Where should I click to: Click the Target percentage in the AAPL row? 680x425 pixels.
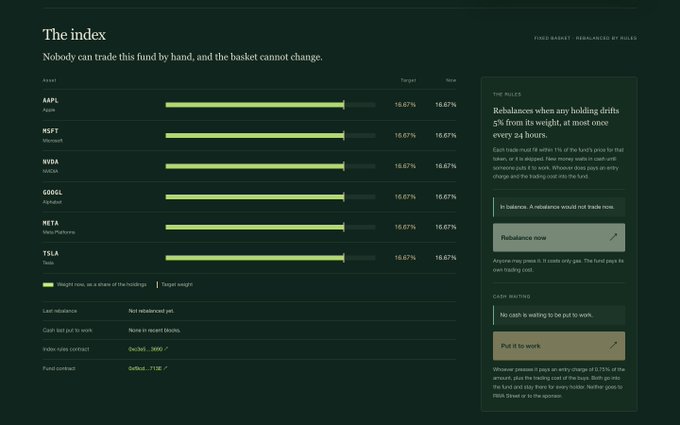405,105
